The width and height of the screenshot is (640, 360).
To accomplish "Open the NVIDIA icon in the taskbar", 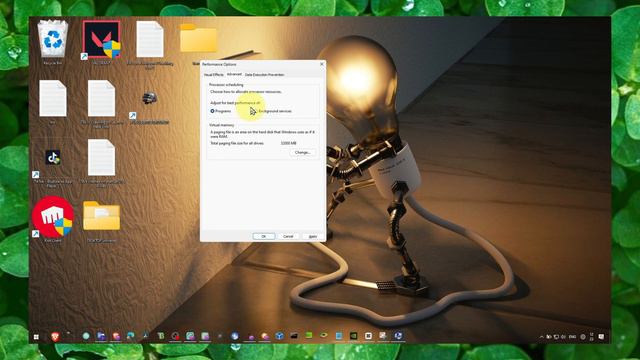I will coord(353,336).
